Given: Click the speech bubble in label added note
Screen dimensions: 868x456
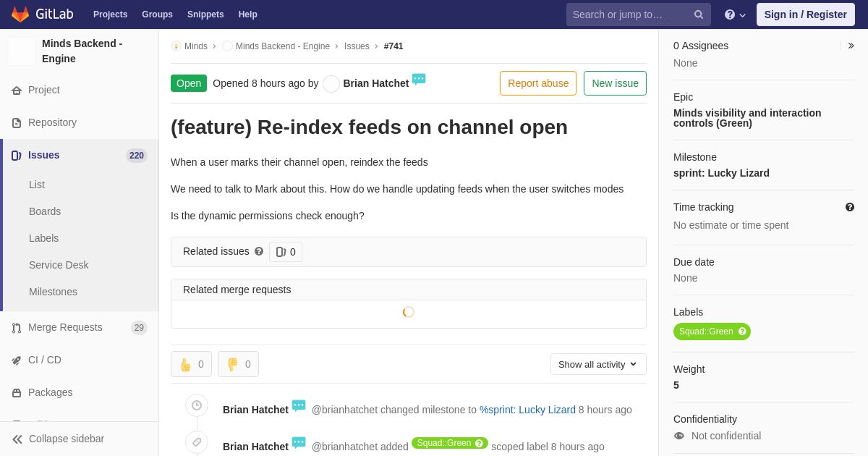Looking at the screenshot, I should point(299,442).
